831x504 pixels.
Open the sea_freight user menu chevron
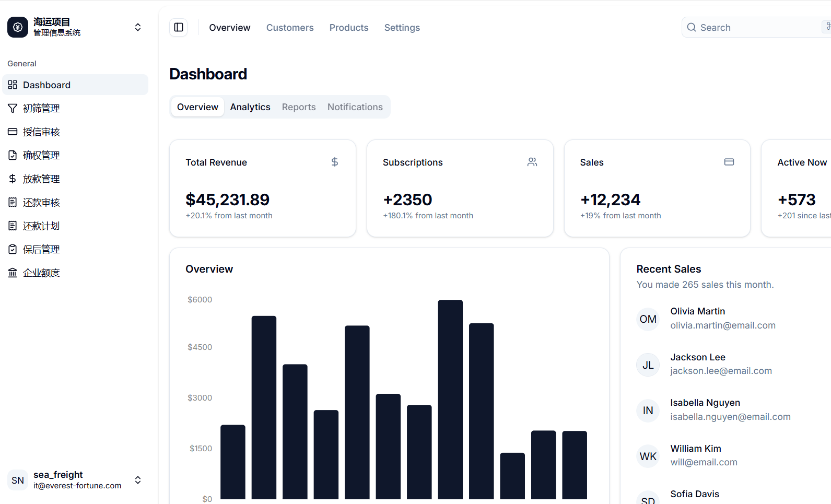pyautogui.click(x=138, y=480)
